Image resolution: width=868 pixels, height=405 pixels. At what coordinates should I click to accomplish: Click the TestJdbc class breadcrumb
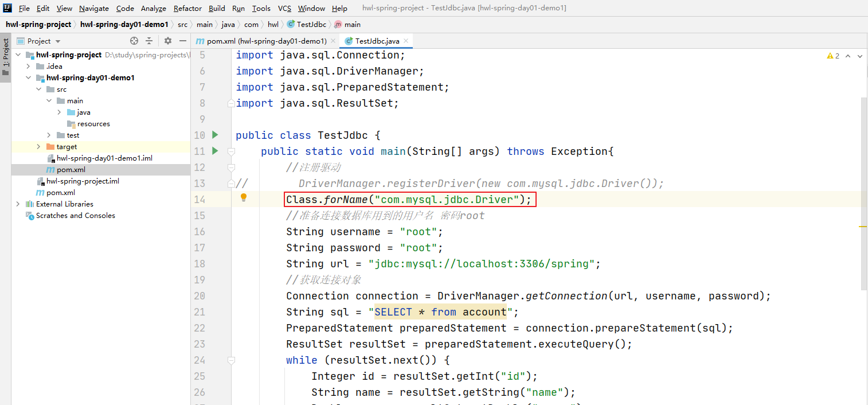pyautogui.click(x=307, y=24)
